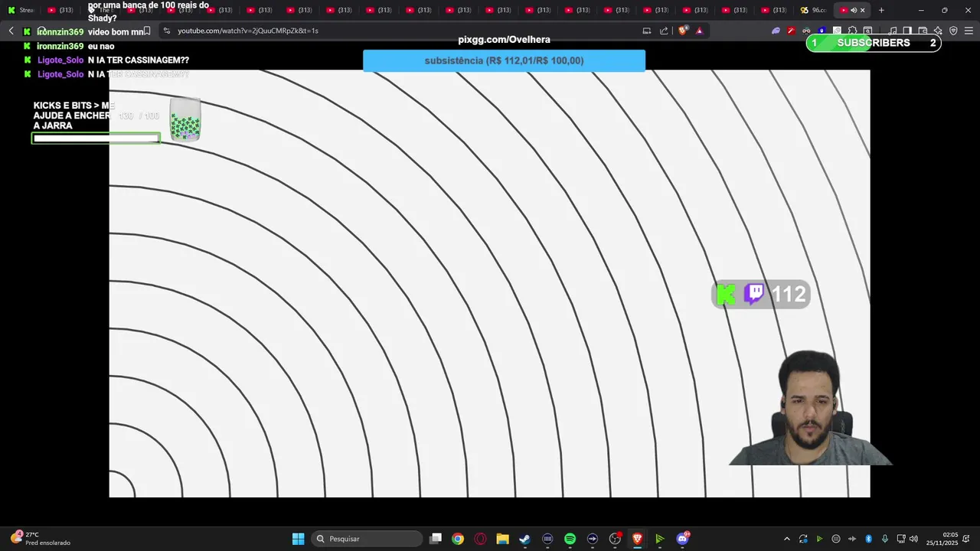
Task: Click the green-filled jar image
Action: pos(185,120)
